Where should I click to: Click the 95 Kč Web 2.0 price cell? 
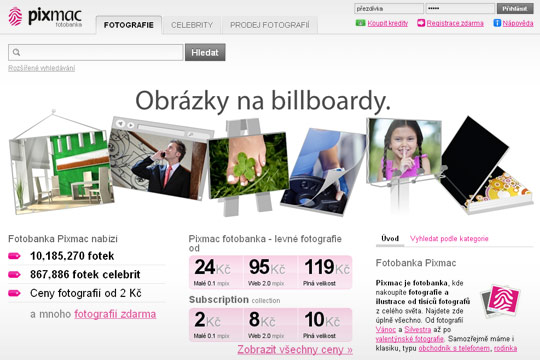pos(271,272)
